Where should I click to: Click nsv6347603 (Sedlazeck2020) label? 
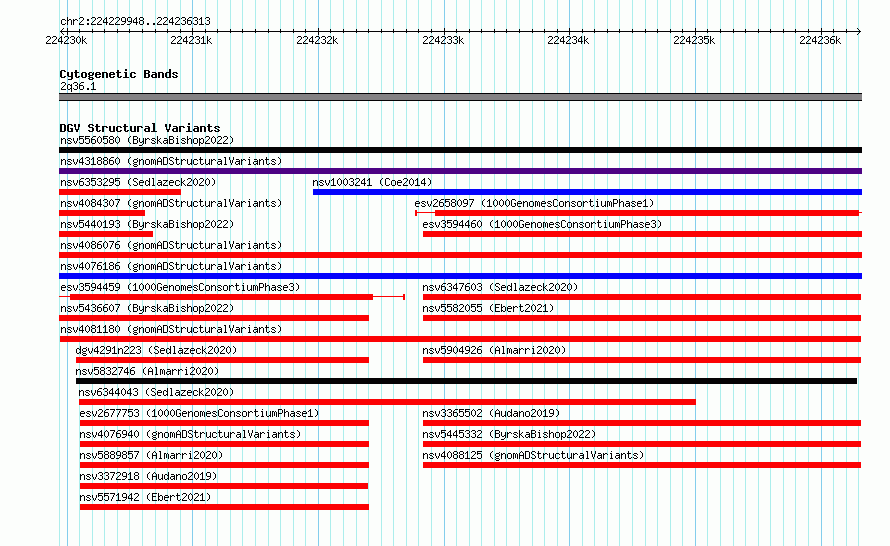(500, 287)
